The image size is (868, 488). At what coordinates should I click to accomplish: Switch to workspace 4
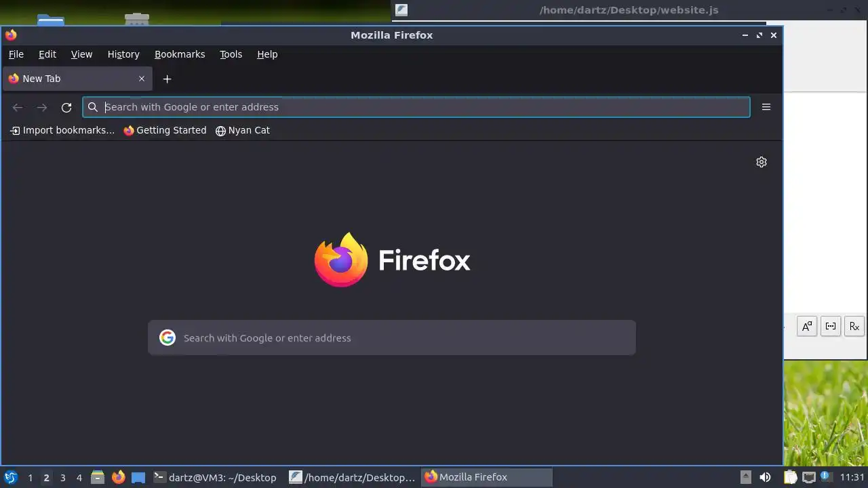[x=79, y=477]
